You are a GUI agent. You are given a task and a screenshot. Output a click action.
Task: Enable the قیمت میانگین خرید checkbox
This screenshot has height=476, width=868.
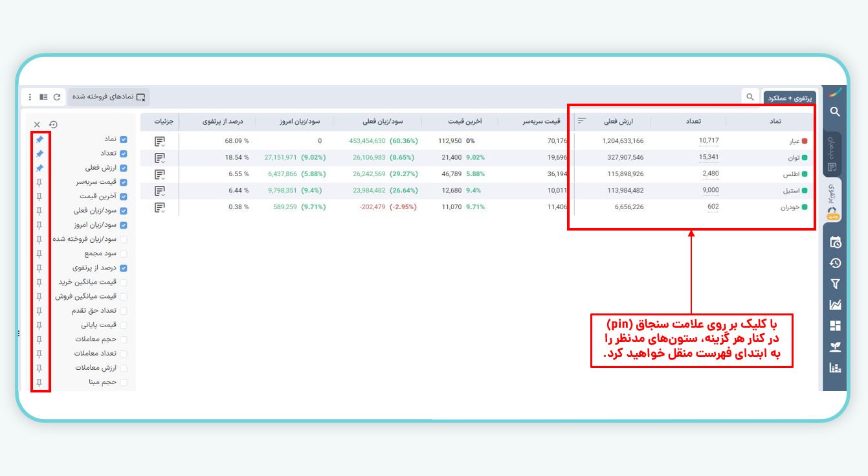(124, 282)
